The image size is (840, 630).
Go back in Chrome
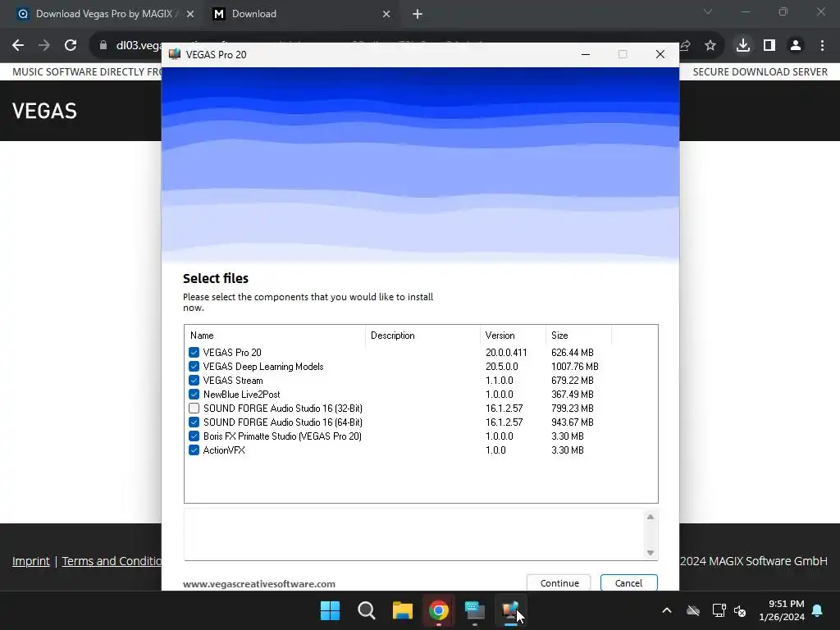18,46
